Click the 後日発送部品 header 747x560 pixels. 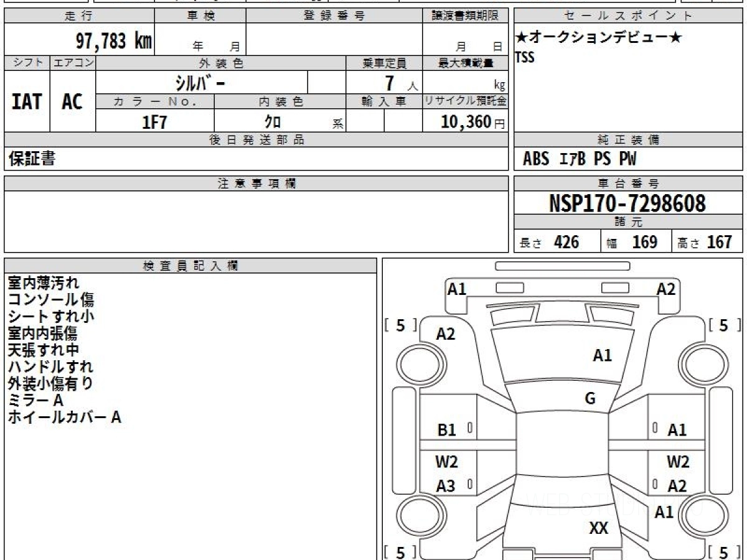pyautogui.click(x=256, y=141)
